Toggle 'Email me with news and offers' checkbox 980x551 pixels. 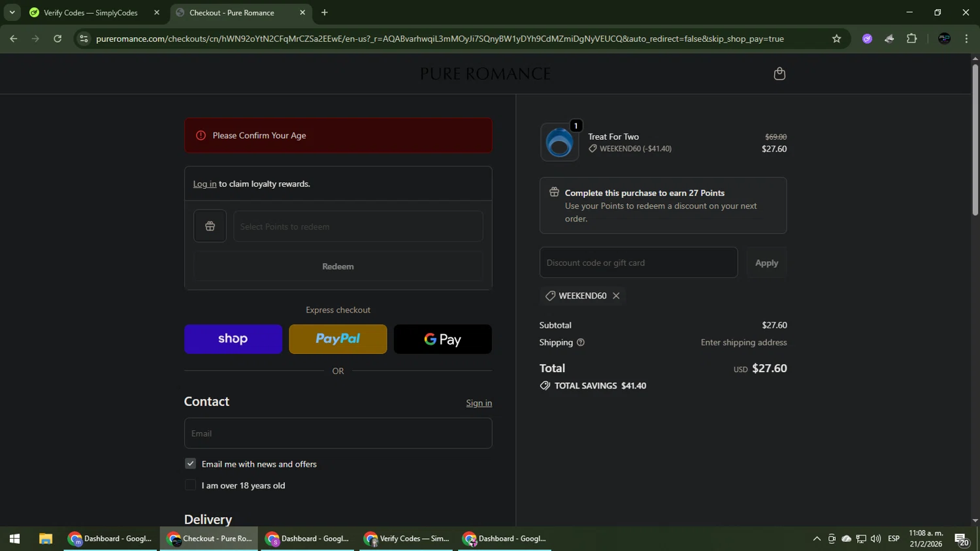coord(190,464)
